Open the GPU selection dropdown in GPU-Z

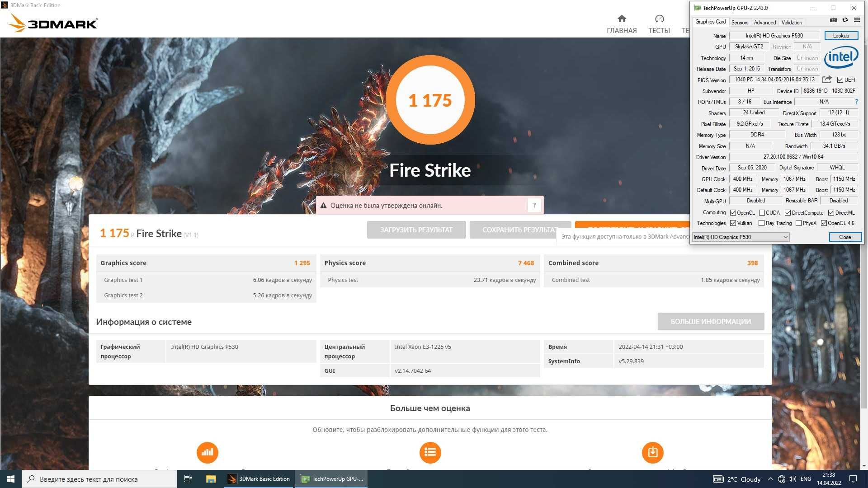click(x=741, y=237)
